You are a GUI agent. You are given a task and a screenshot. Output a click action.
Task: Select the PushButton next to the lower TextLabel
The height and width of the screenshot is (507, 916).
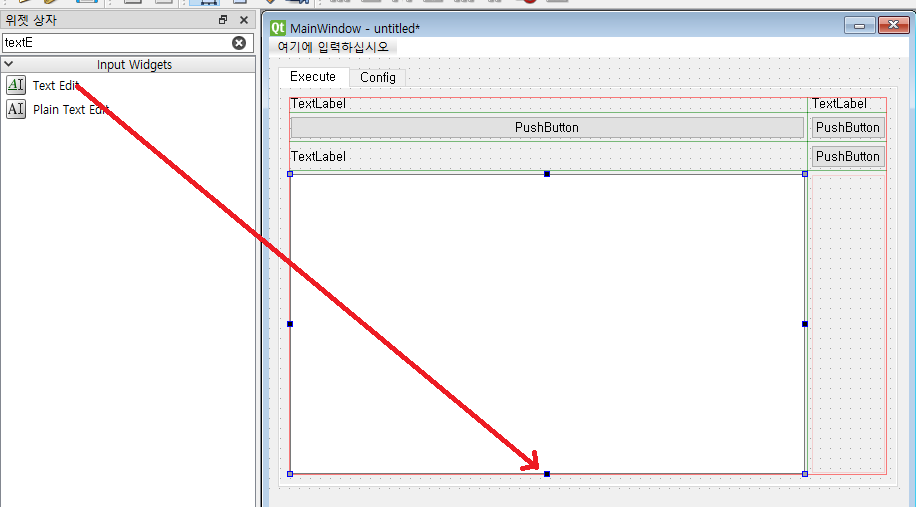[848, 157]
